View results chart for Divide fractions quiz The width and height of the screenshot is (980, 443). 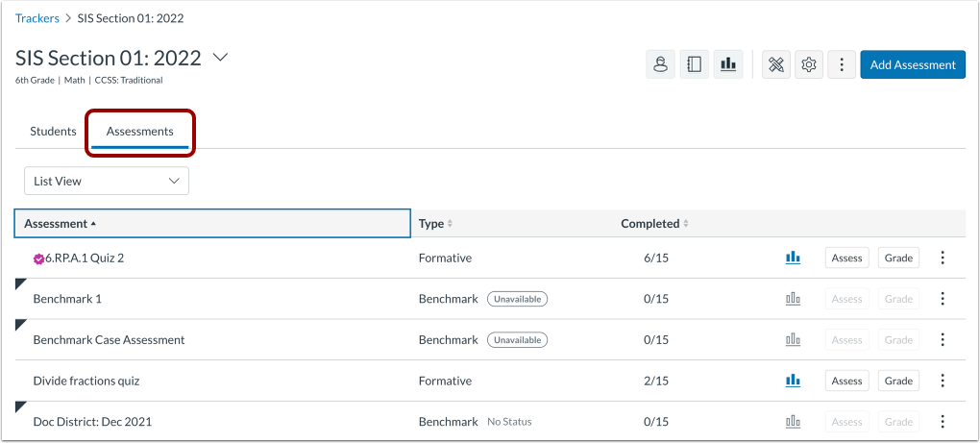tap(793, 381)
